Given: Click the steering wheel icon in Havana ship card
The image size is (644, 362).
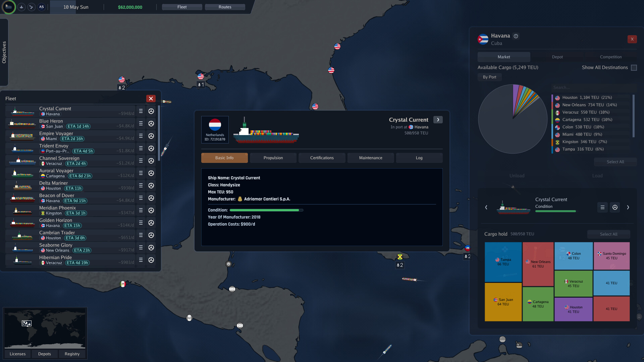Looking at the screenshot, I should tap(615, 207).
